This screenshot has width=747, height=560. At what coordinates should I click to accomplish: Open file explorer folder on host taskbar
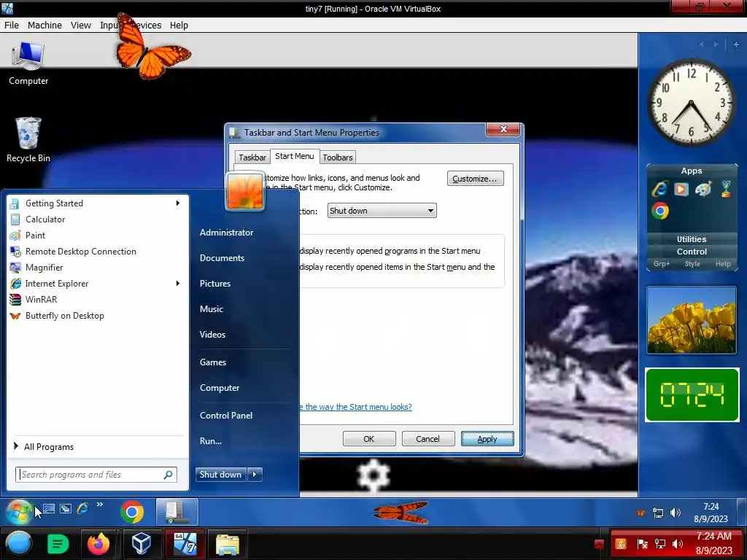[228, 544]
